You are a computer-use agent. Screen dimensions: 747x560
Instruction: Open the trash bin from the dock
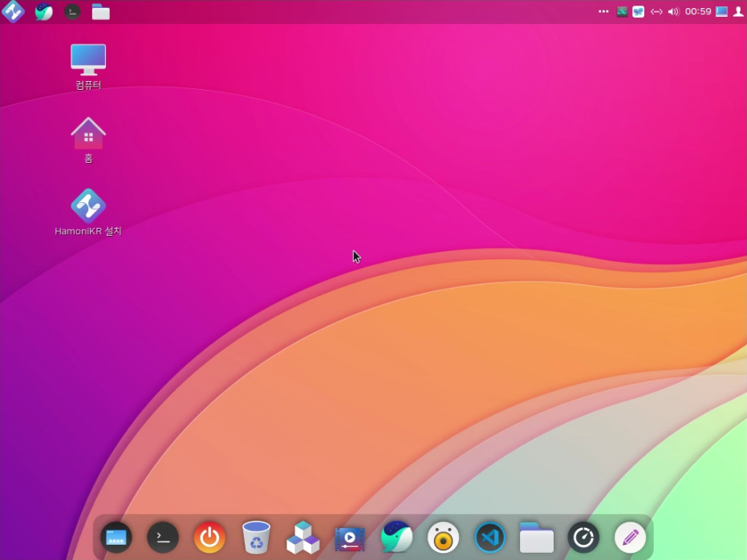tap(256, 537)
